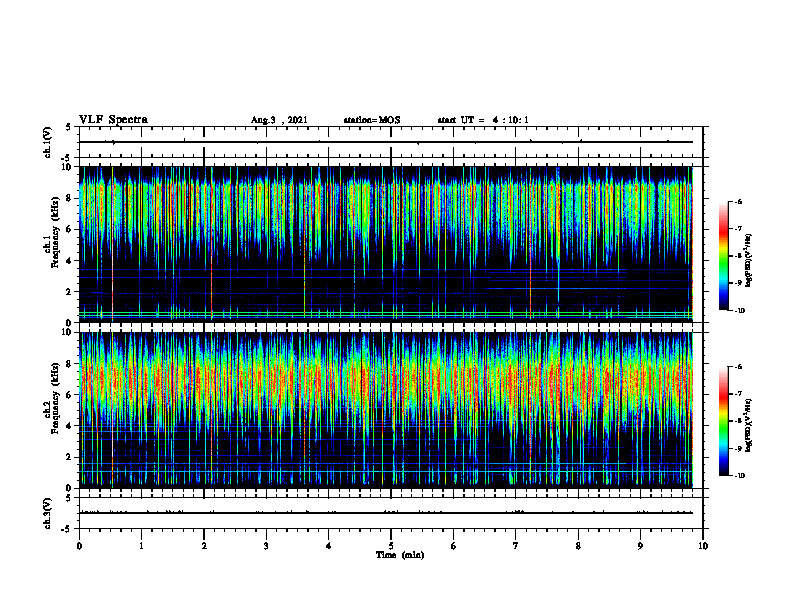Click the ch.1 spectrogram plot area
The width and height of the screenshot is (792, 612).
coord(391,244)
